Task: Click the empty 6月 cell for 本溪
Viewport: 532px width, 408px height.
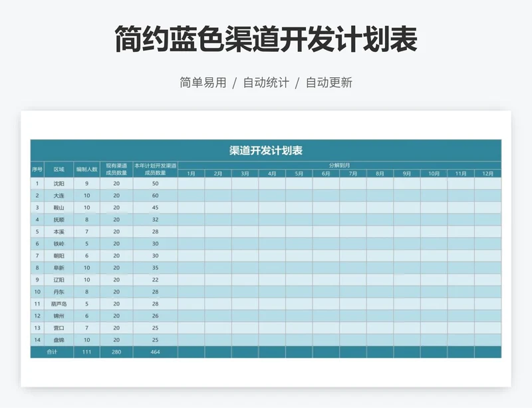Action: pyautogui.click(x=326, y=232)
